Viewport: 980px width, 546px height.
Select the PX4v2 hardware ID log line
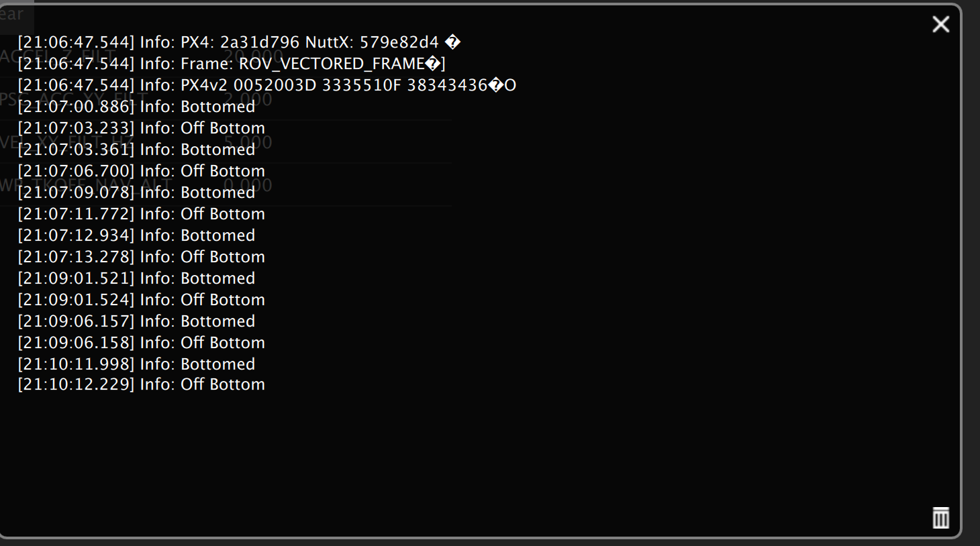pos(267,85)
